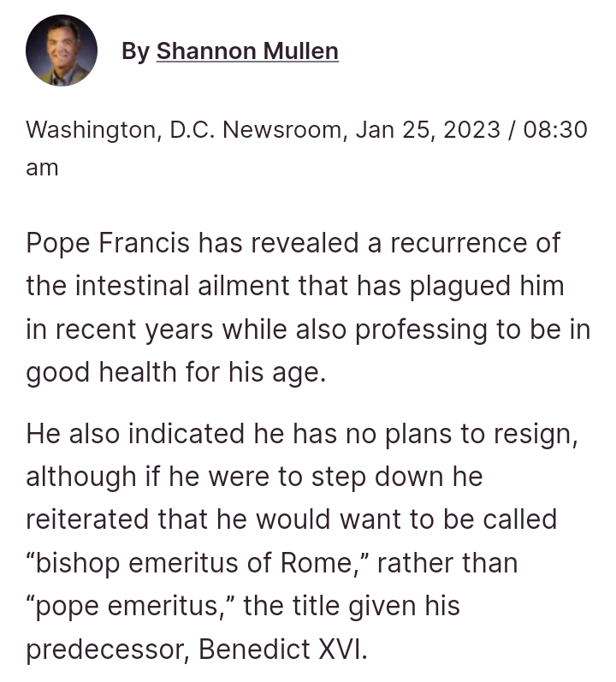Click the "08:30" publication time
Screen dimensions: 616x682
pos(555,130)
